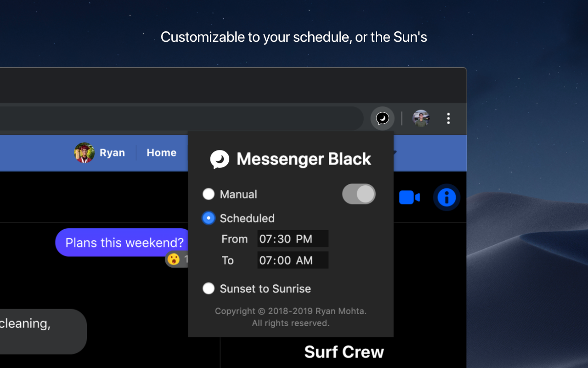This screenshot has width=588, height=368.
Task: Open the Chrome three-dot menu
Action: [448, 119]
